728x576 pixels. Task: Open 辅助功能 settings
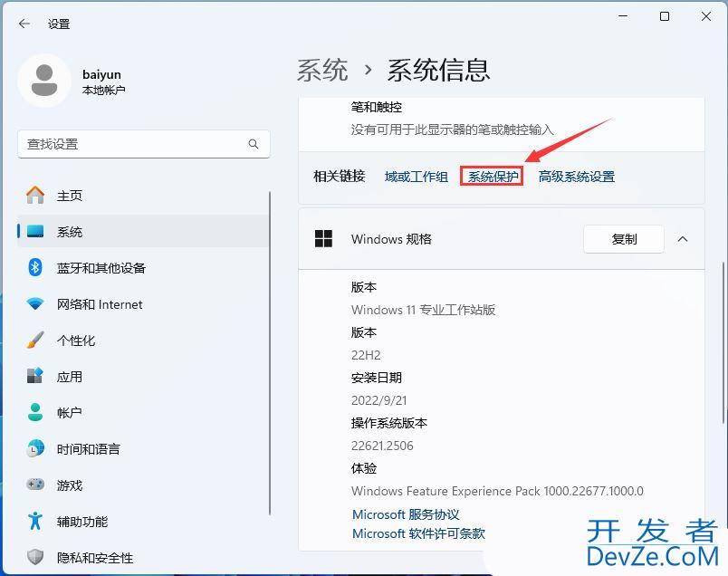click(143, 522)
